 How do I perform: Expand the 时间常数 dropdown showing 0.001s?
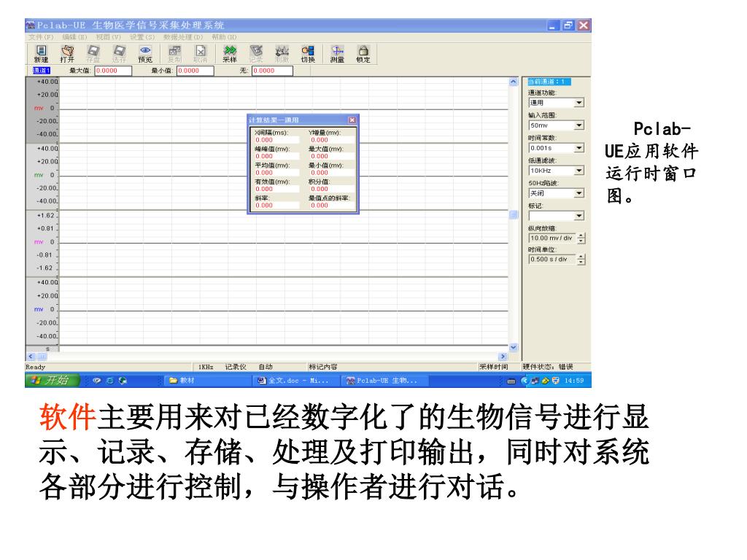pos(578,148)
